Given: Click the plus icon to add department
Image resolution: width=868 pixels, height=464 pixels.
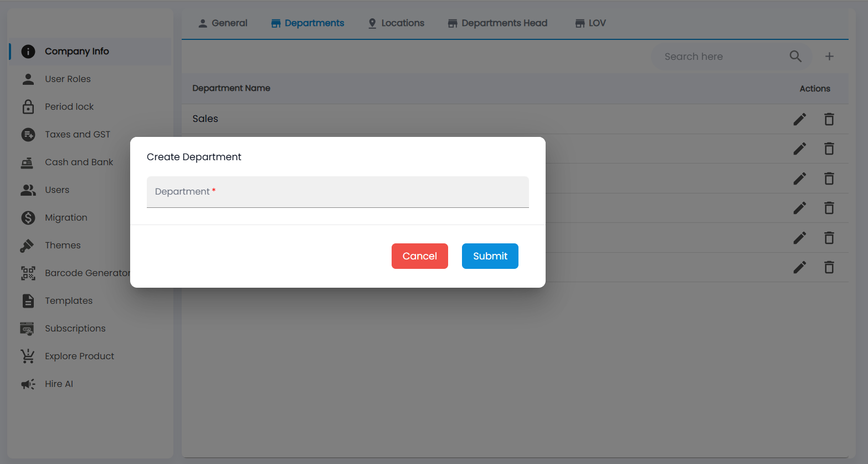Looking at the screenshot, I should [829, 56].
